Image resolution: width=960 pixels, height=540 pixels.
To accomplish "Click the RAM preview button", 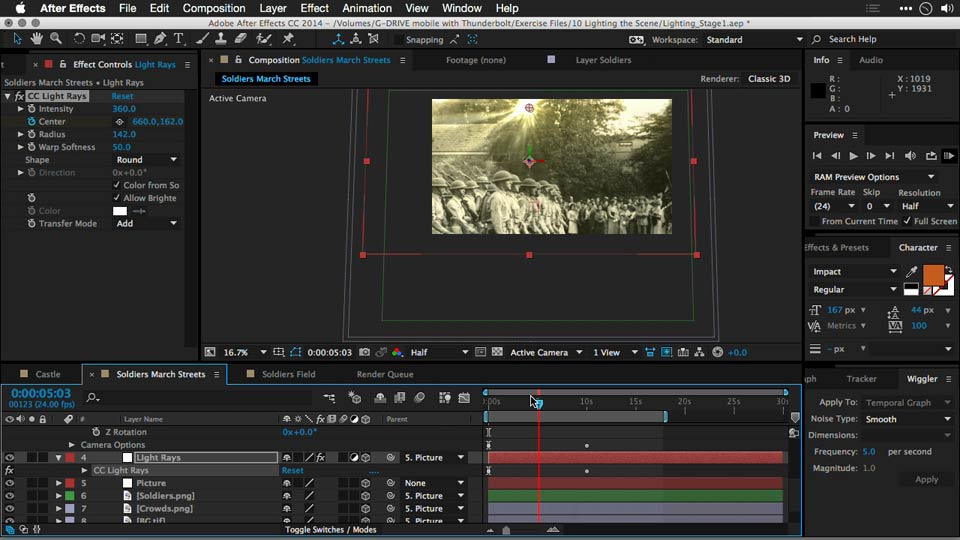I will pyautogui.click(x=949, y=156).
